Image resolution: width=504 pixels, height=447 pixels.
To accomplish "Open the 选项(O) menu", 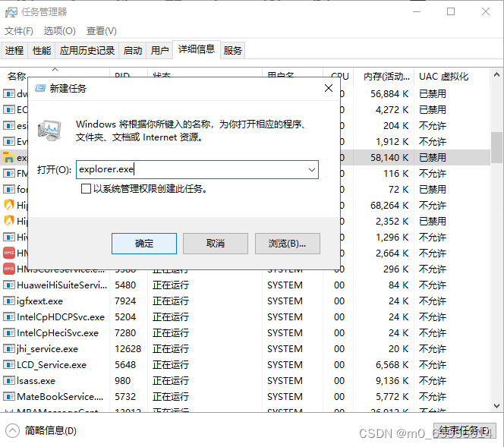I will click(59, 31).
